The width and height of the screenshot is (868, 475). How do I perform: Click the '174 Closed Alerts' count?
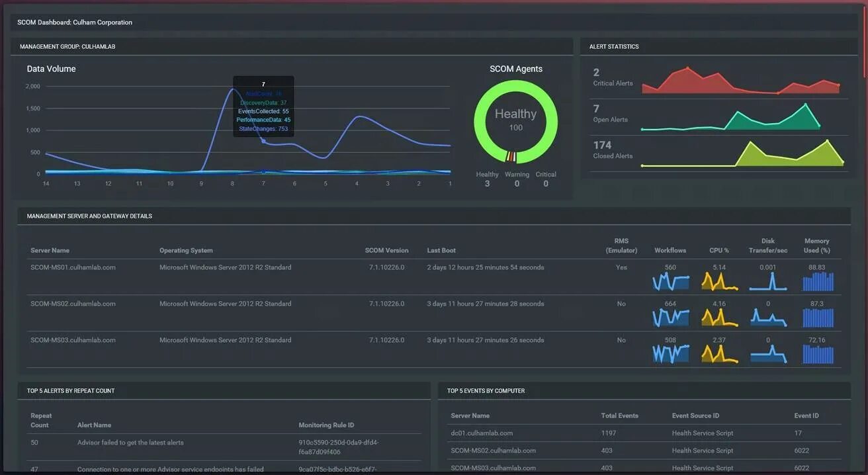pyautogui.click(x=602, y=145)
